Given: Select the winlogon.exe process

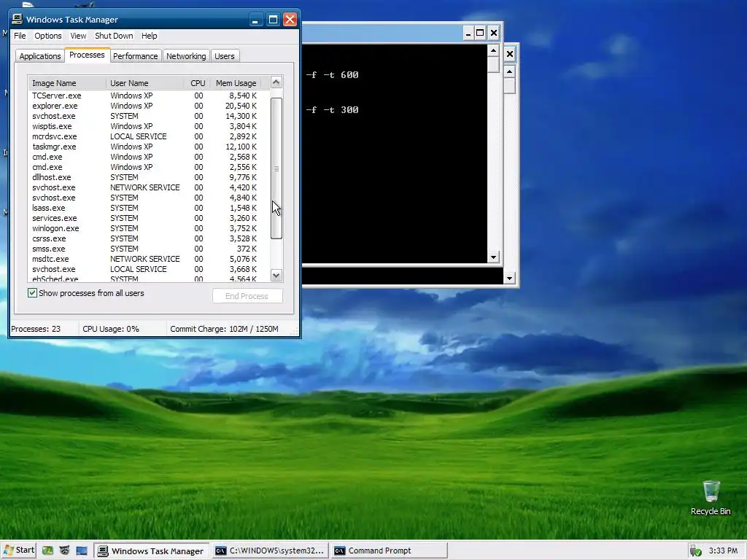Looking at the screenshot, I should point(144,228).
